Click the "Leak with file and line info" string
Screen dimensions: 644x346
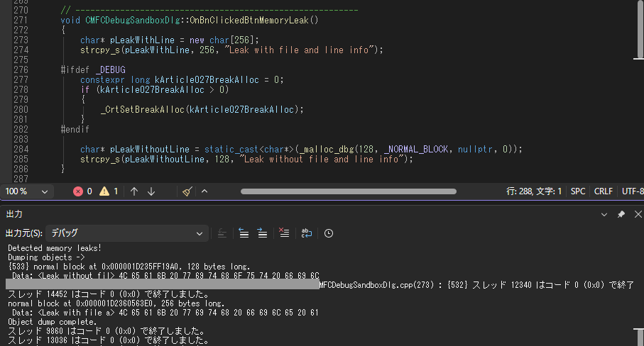pos(300,50)
